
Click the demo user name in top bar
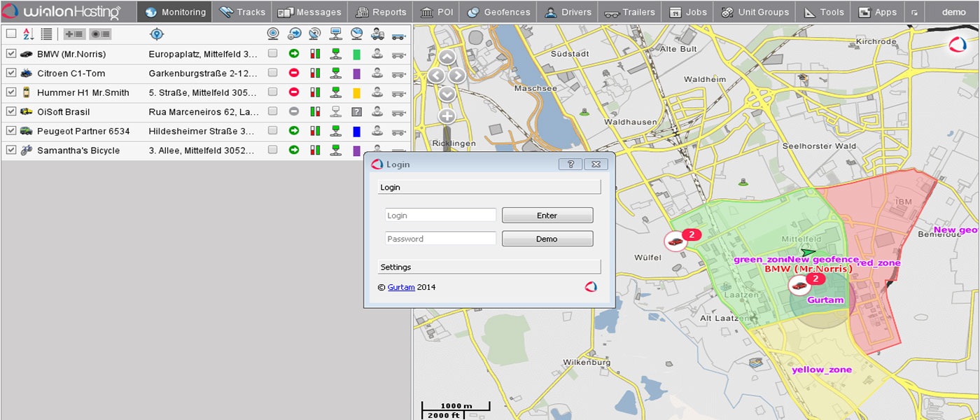953,12
